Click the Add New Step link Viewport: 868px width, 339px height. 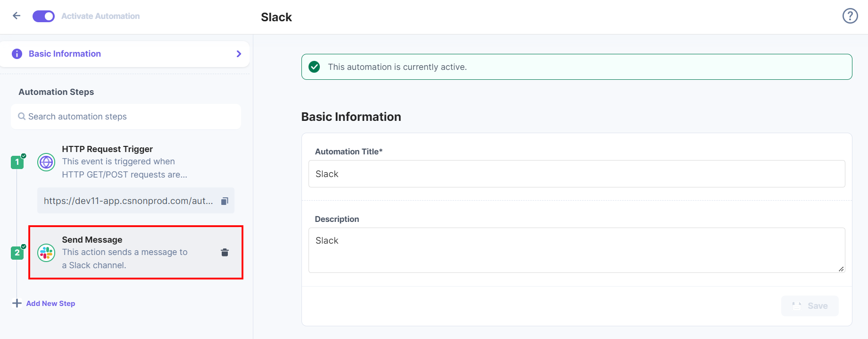(50, 304)
